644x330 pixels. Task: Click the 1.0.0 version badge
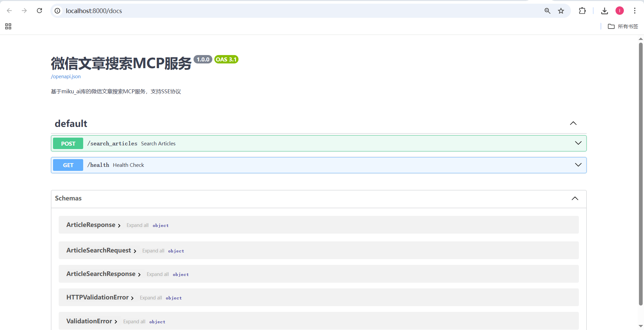[203, 59]
